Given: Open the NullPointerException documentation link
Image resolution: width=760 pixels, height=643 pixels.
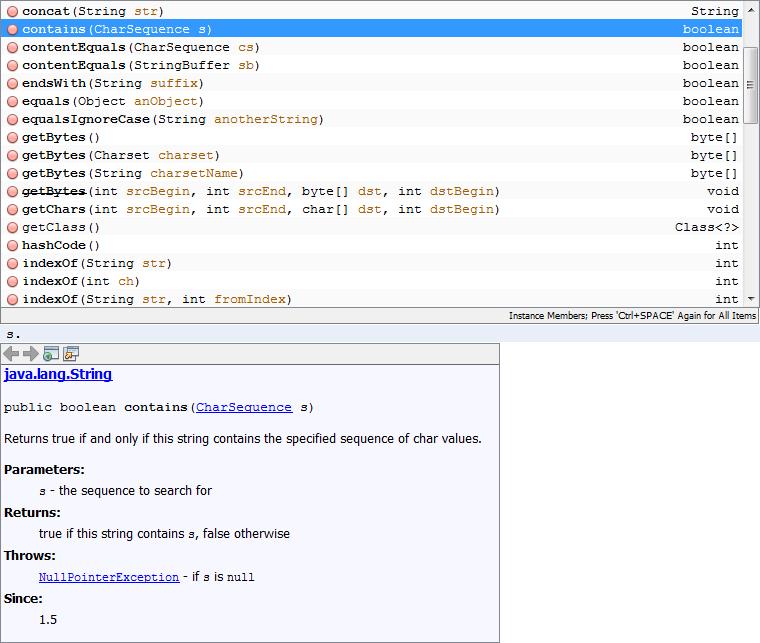Looking at the screenshot, I should (x=109, y=577).
